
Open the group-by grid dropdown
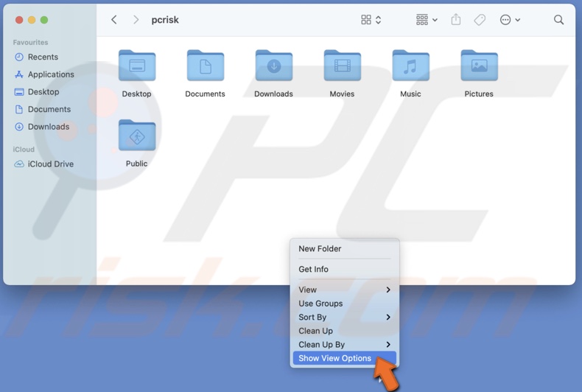(x=427, y=20)
